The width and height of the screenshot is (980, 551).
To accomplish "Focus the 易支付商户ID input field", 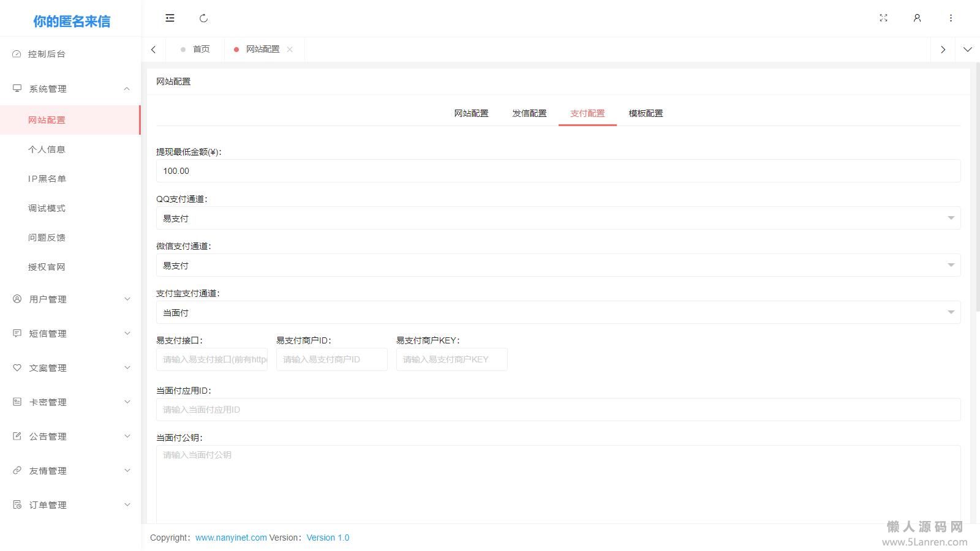I will click(x=331, y=359).
